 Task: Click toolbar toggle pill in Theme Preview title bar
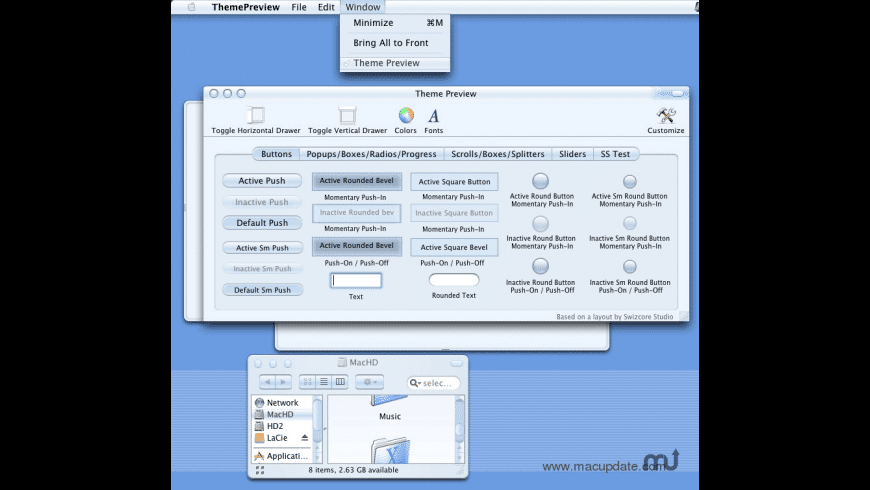[677, 93]
